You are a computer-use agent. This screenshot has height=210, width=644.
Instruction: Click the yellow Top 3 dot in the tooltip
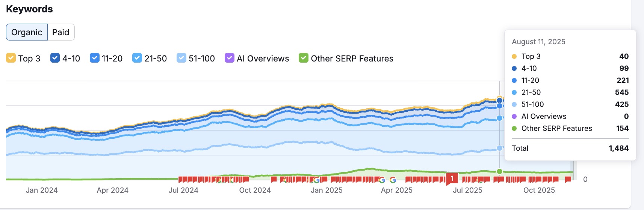coord(514,57)
